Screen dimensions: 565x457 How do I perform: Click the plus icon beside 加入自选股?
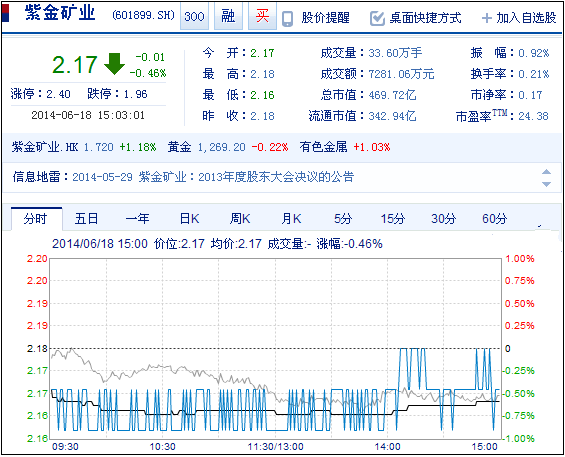(487, 18)
